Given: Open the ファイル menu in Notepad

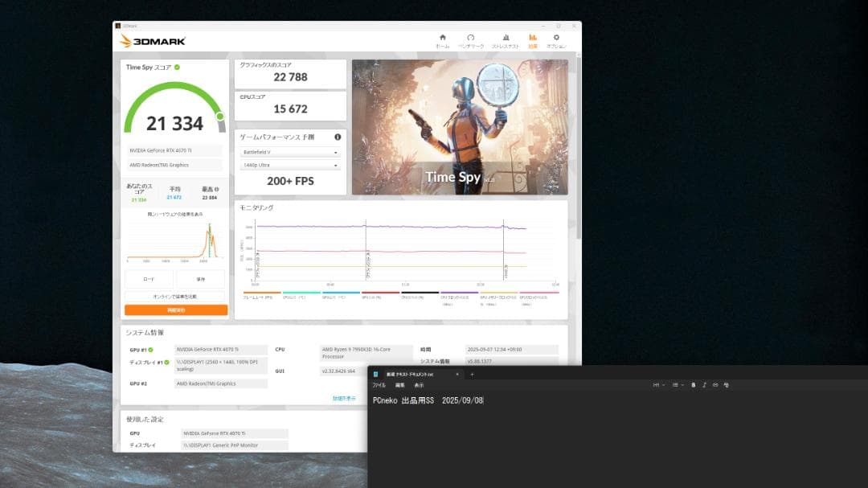Looking at the screenshot, I should pos(379,385).
